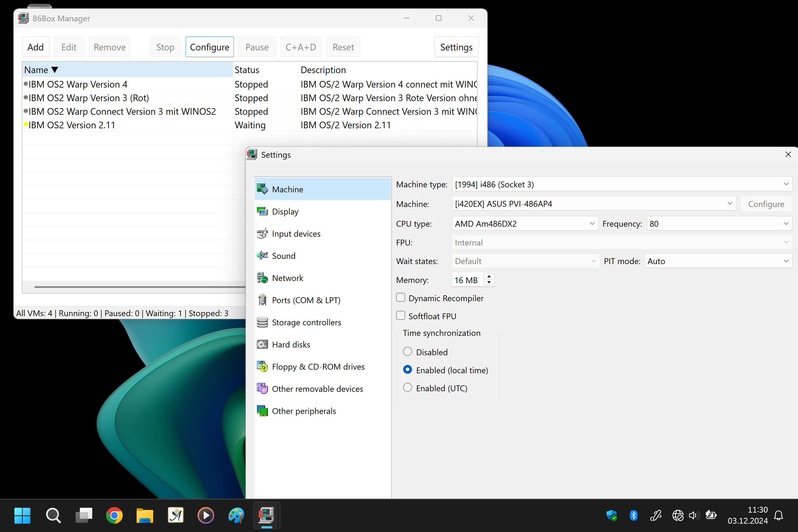Image resolution: width=798 pixels, height=532 pixels.
Task: Open the Windows Start menu
Action: [x=22, y=515]
